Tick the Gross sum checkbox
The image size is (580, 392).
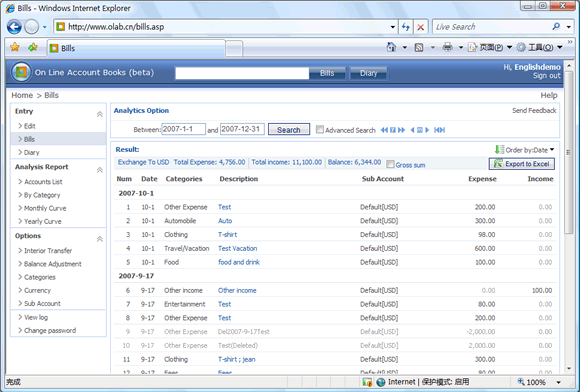(x=390, y=164)
